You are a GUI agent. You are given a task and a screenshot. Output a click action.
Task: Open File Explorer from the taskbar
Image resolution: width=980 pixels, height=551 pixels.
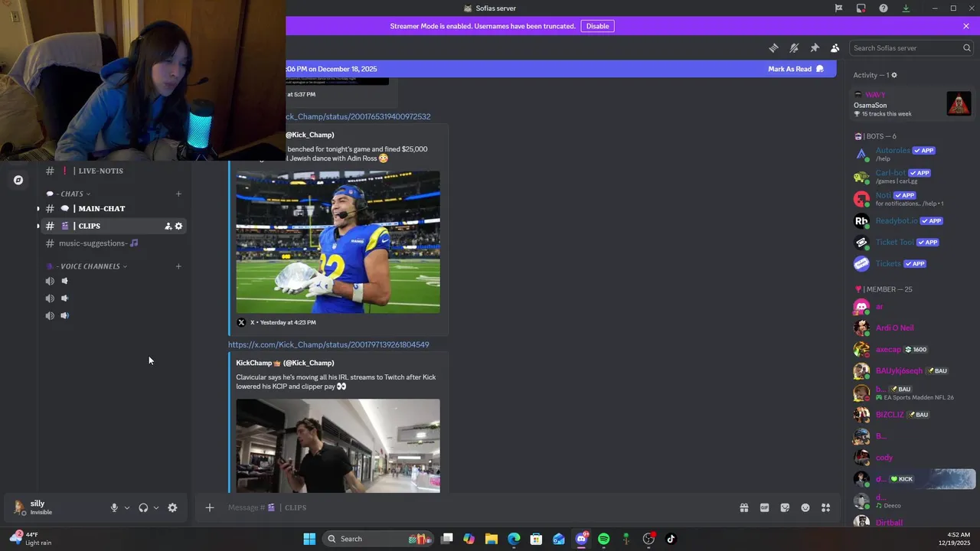click(492, 539)
